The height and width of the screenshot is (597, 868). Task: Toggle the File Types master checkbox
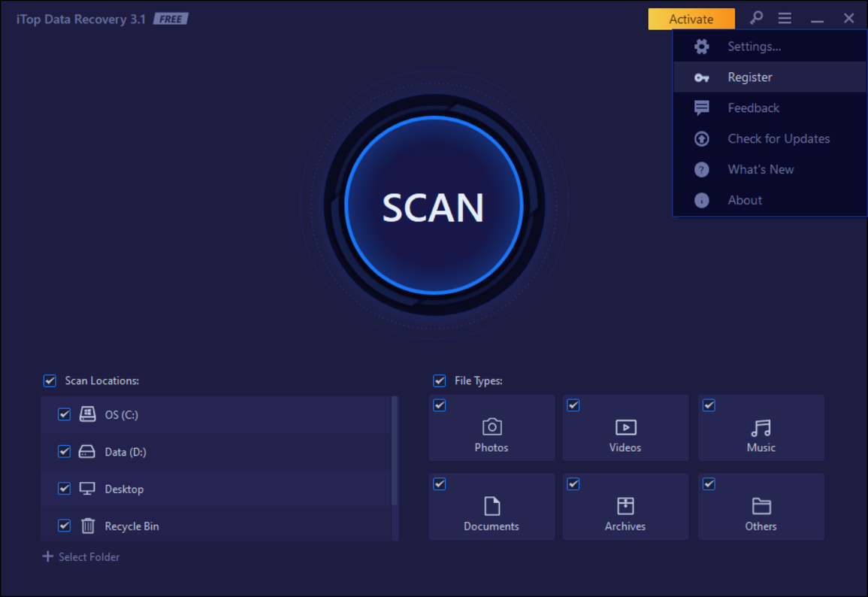pyautogui.click(x=440, y=380)
